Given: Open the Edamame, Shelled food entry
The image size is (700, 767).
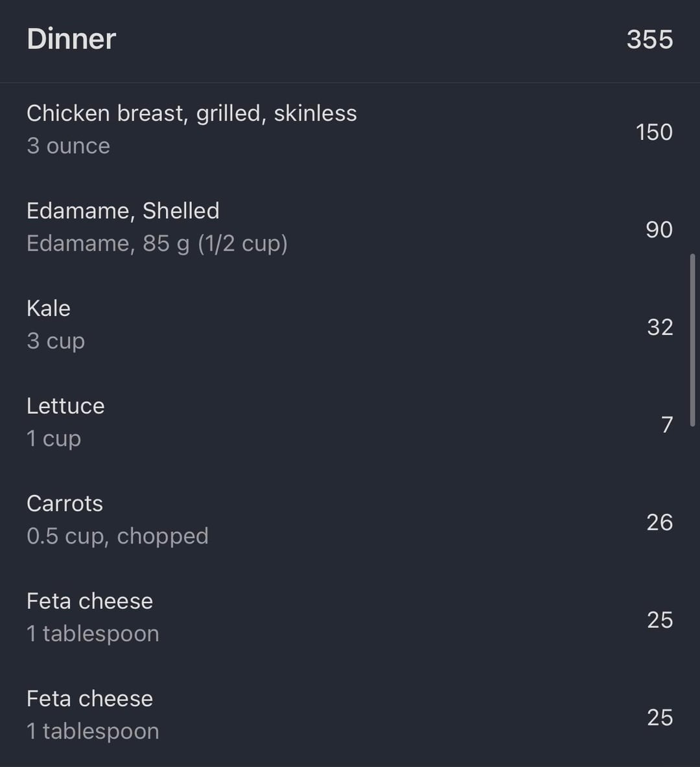Looking at the screenshot, I should tap(123, 211).
